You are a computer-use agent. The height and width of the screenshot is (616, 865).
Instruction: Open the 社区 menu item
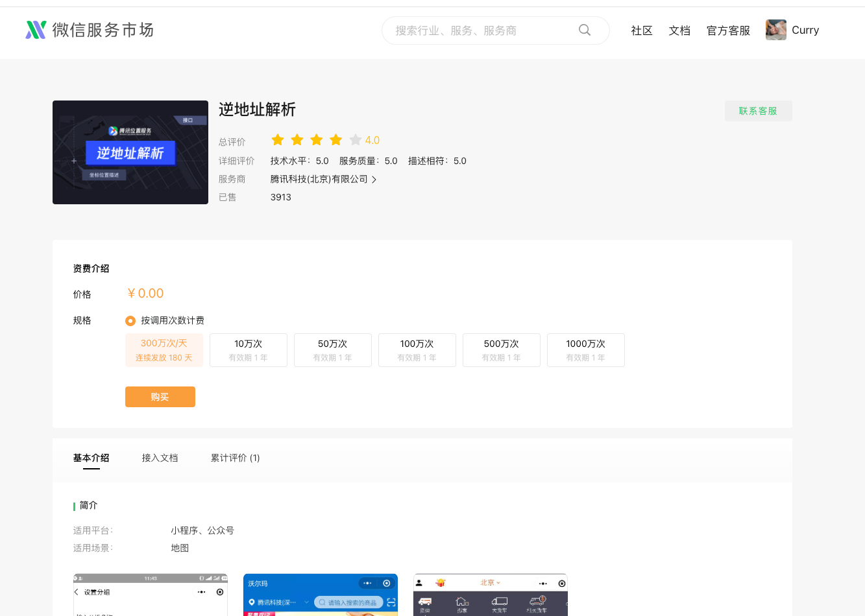(x=642, y=30)
